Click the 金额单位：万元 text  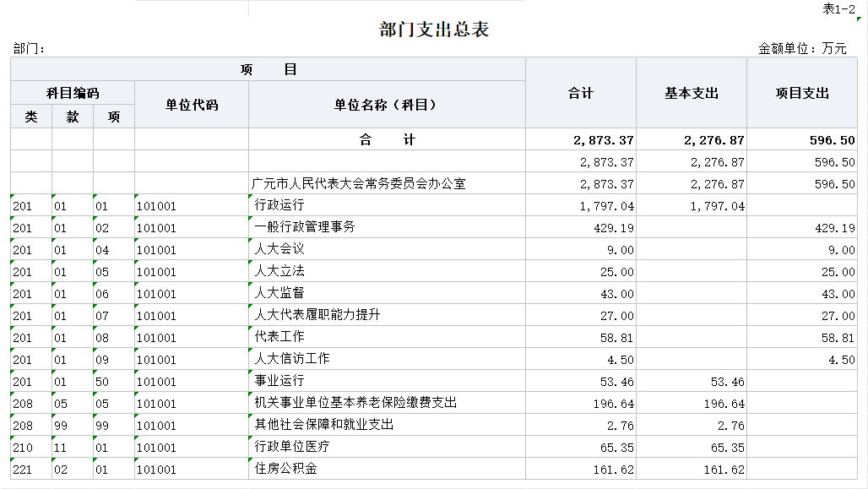[x=802, y=49]
